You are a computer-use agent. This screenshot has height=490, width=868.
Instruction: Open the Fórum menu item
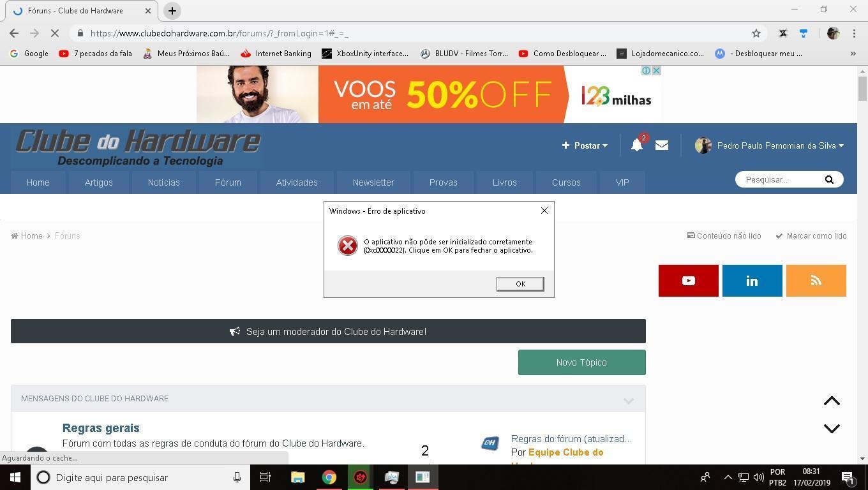point(228,182)
